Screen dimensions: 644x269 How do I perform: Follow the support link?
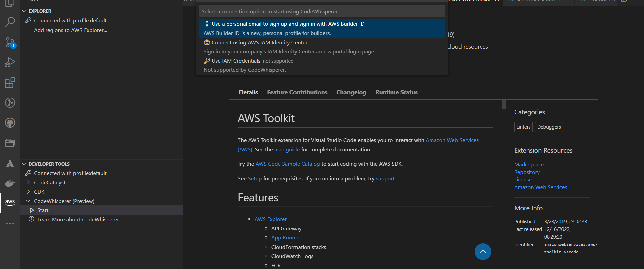coord(385,179)
